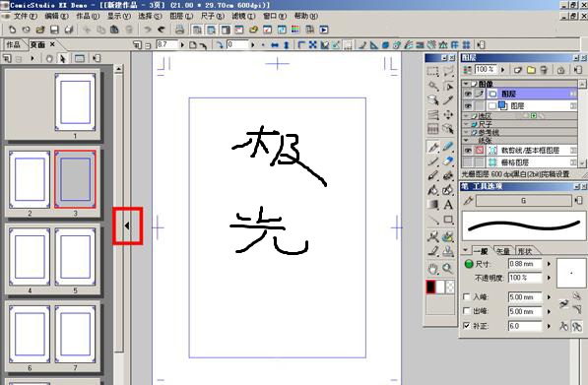Open the 图层 menu

tap(181, 16)
